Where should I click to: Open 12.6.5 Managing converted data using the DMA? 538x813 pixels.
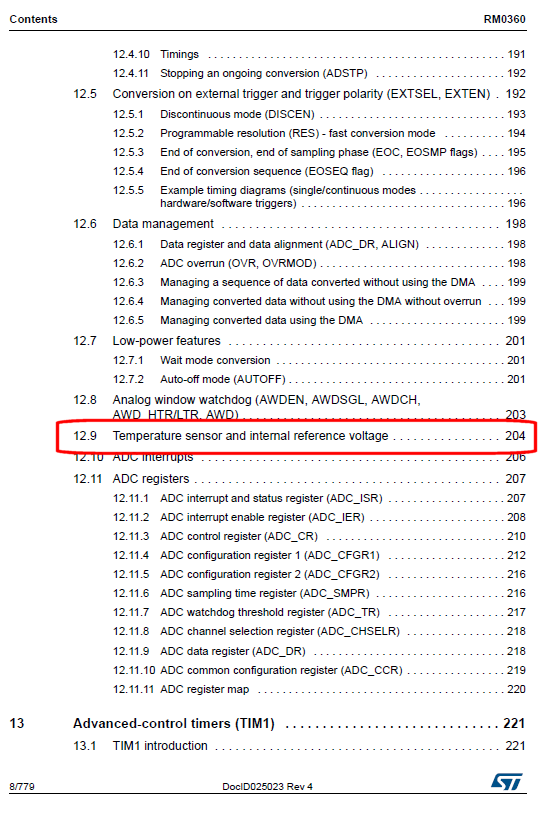coord(319,320)
